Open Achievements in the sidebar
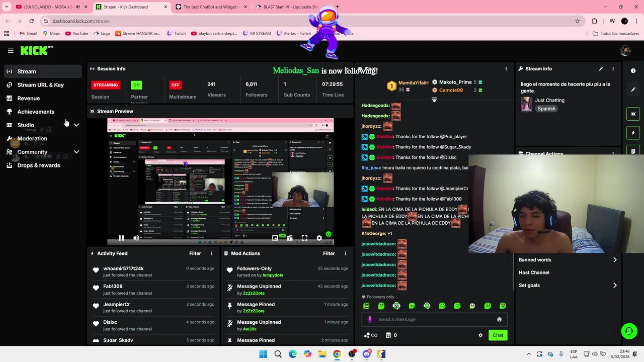The image size is (644, 362). point(43,112)
